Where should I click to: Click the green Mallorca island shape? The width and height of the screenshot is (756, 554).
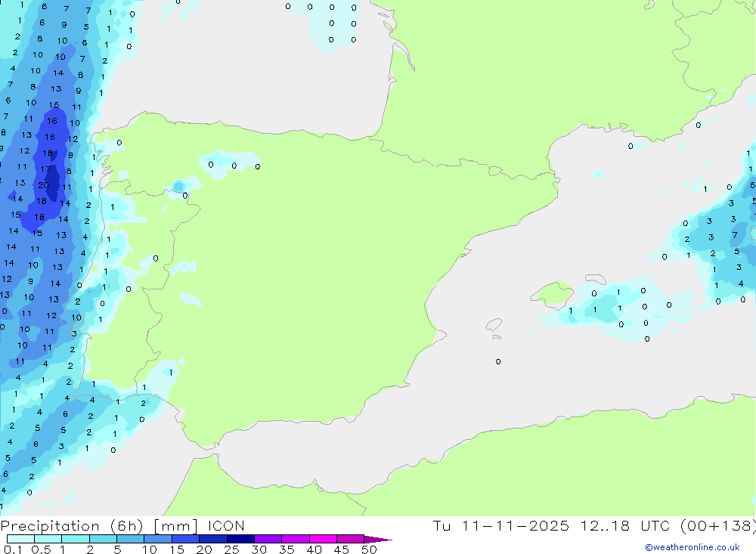(x=553, y=293)
